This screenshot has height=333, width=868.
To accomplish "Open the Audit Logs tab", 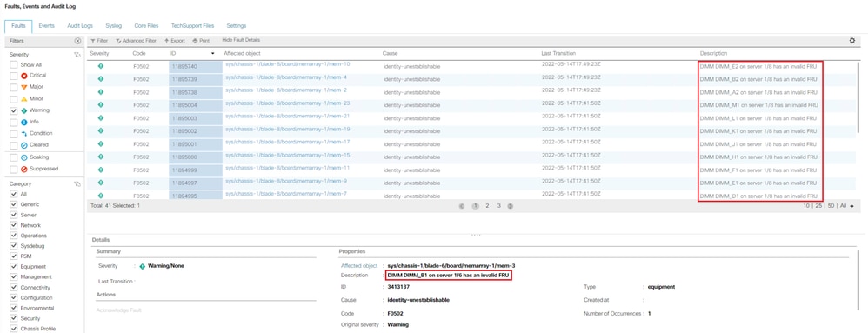I will point(80,26).
